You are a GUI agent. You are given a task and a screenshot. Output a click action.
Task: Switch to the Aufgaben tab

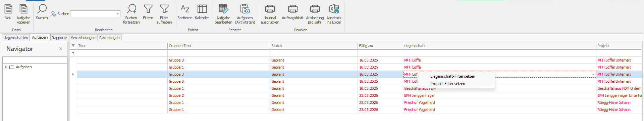click(x=40, y=37)
